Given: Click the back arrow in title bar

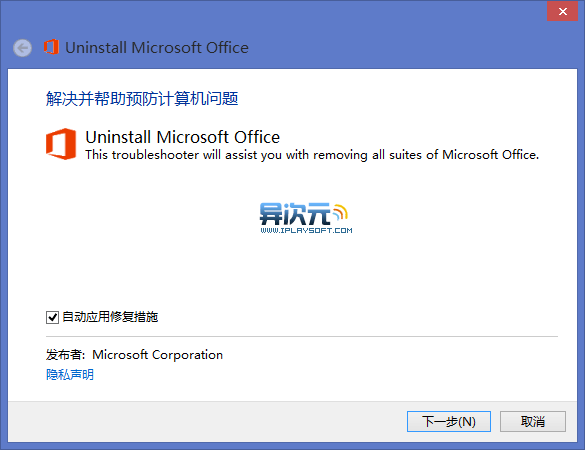Looking at the screenshot, I should click(22, 48).
